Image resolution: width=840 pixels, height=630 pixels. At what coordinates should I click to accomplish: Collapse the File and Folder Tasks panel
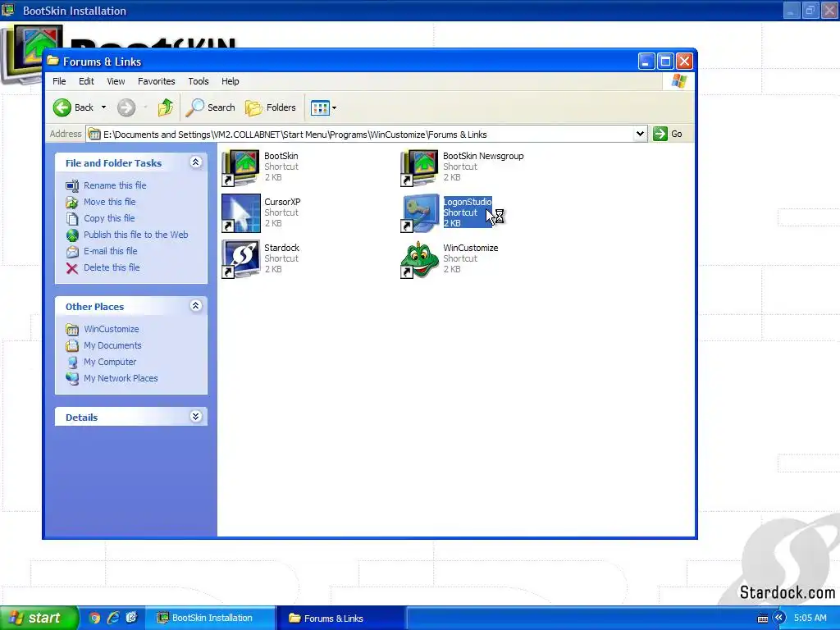[196, 162]
